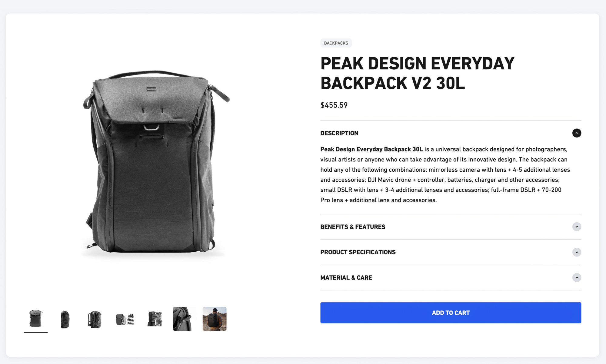
Task: Select the side view backpack thumbnail
Action: pyautogui.click(x=65, y=319)
